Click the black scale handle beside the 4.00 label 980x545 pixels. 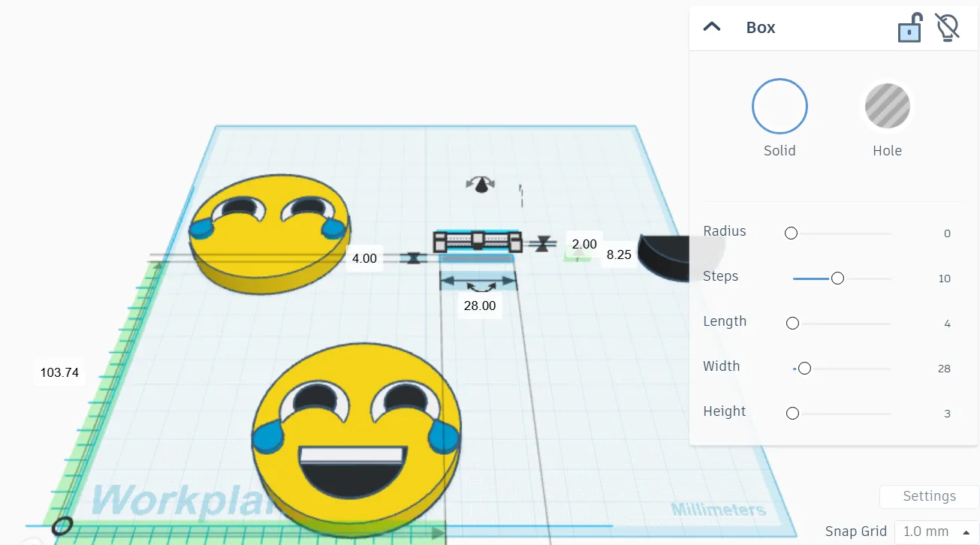[x=415, y=258]
